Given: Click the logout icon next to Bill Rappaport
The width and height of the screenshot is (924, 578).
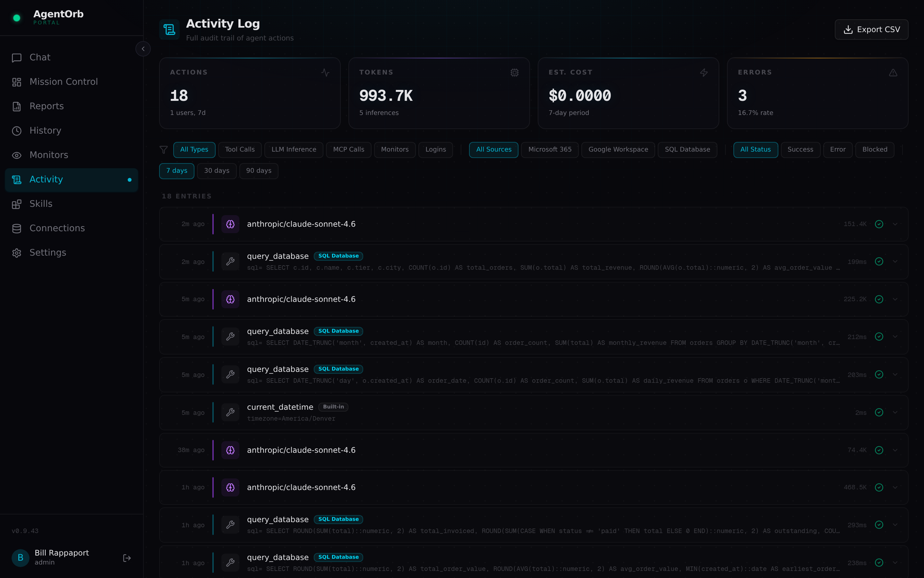Looking at the screenshot, I should pyautogui.click(x=127, y=558).
